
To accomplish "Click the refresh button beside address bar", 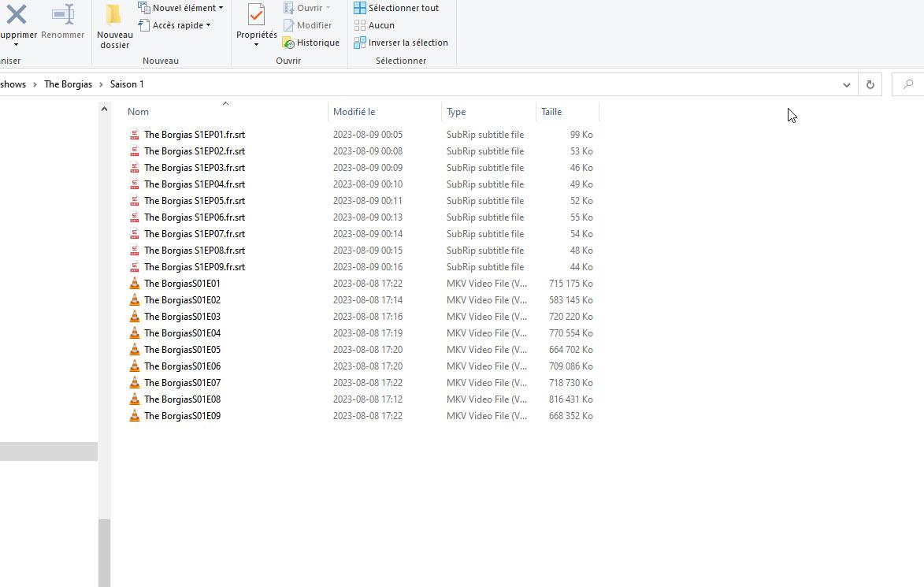I will click(870, 84).
